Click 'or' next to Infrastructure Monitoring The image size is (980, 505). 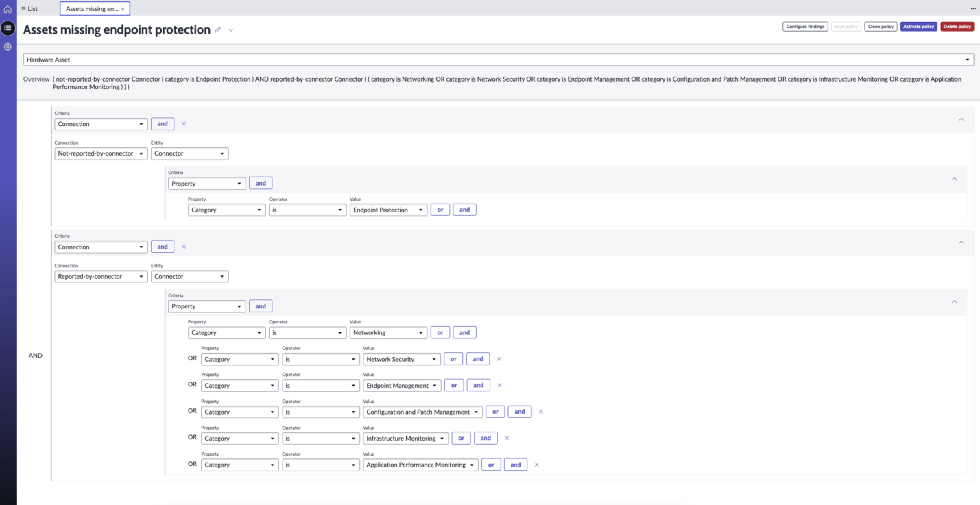(461, 438)
